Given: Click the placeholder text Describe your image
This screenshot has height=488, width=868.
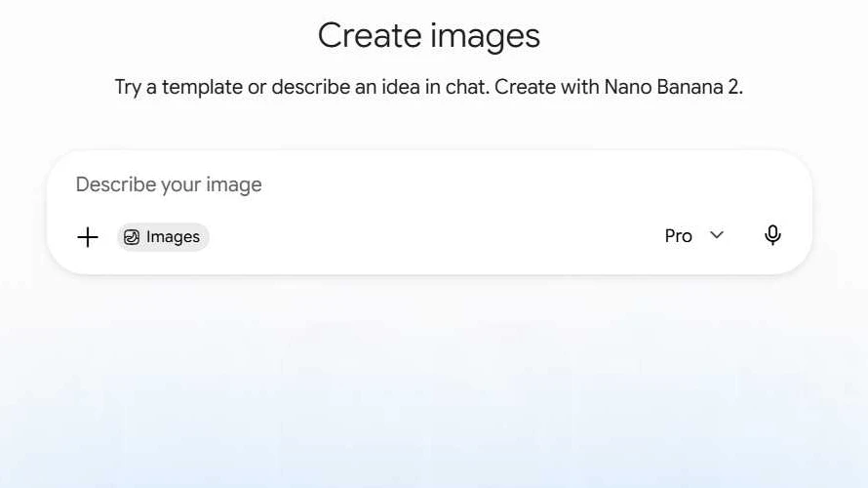Looking at the screenshot, I should pyautogui.click(x=169, y=184).
